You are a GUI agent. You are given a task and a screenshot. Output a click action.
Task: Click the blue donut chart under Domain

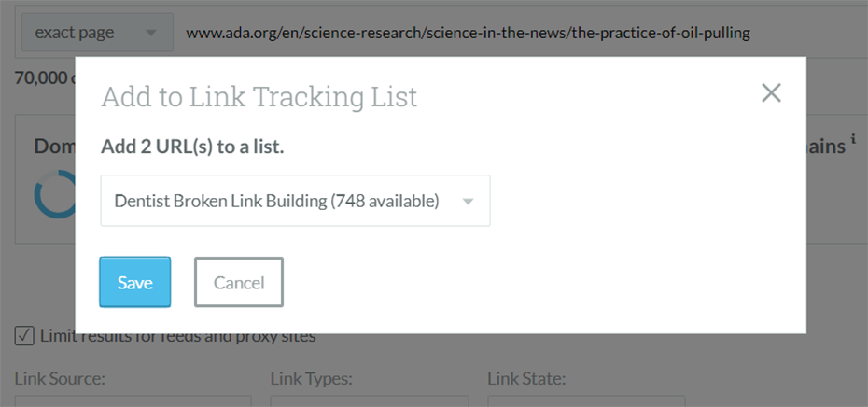(55, 194)
